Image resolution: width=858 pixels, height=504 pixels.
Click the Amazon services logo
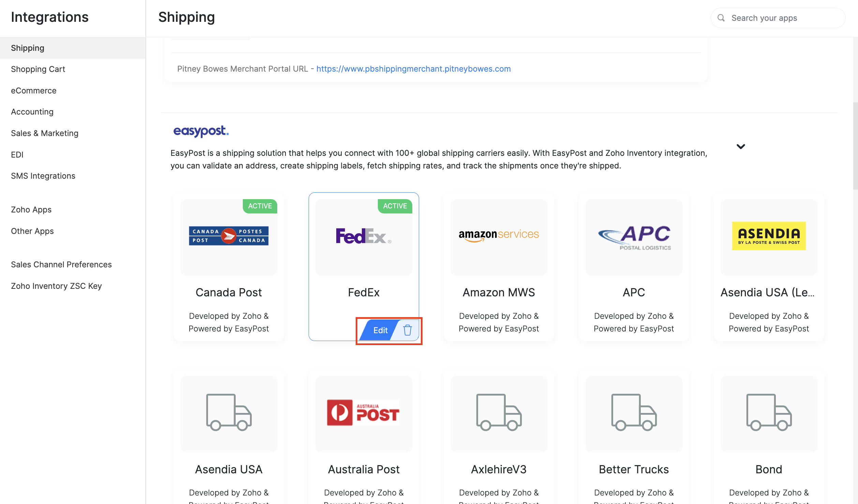click(499, 235)
